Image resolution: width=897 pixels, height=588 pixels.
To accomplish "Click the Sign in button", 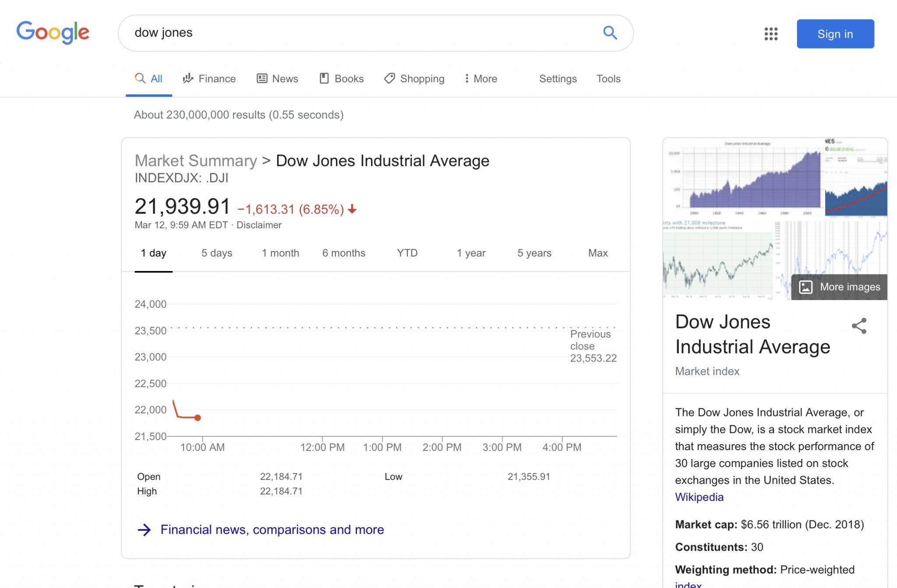I will pyautogui.click(x=835, y=34).
